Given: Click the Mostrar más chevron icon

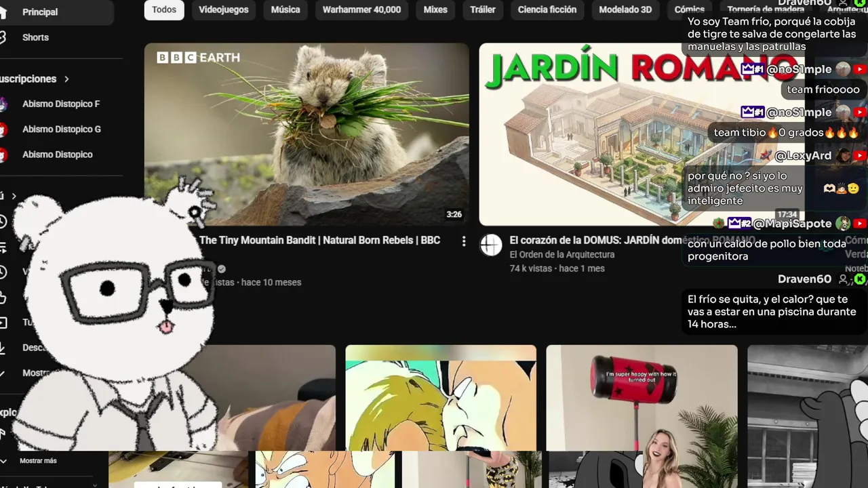Looking at the screenshot, I should 3,461.
